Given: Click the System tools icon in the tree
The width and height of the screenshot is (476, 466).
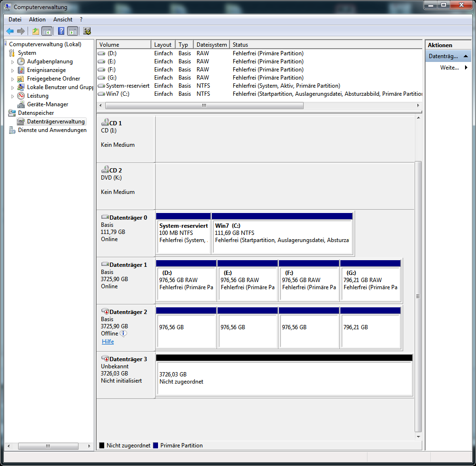Looking at the screenshot, I should tap(12, 53).
